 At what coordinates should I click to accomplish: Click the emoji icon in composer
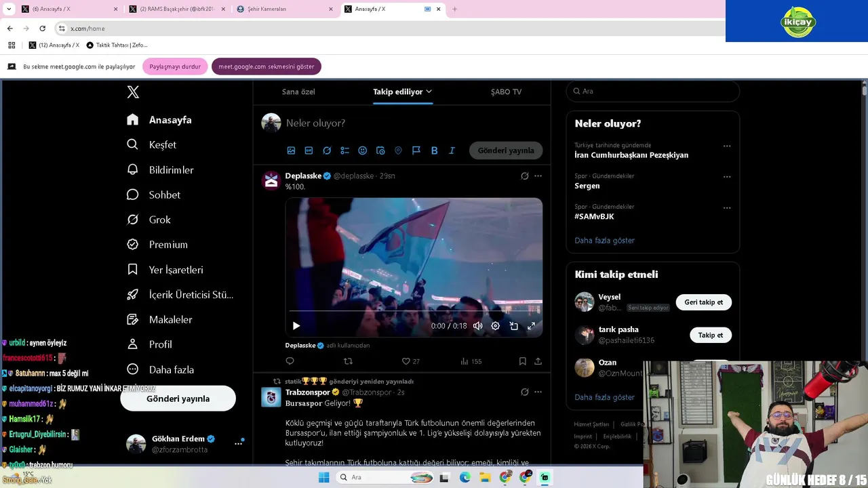pyautogui.click(x=362, y=150)
